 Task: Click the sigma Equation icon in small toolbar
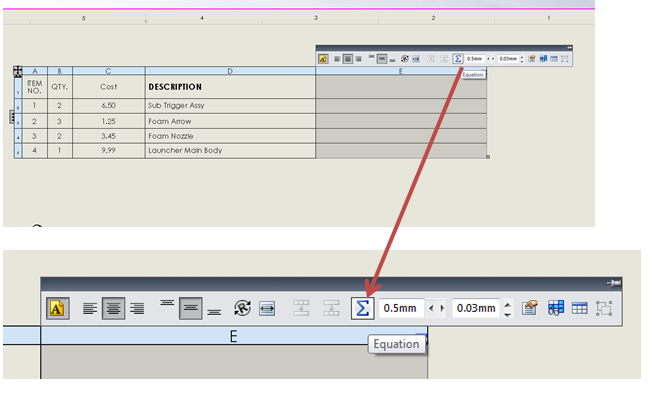[x=457, y=59]
